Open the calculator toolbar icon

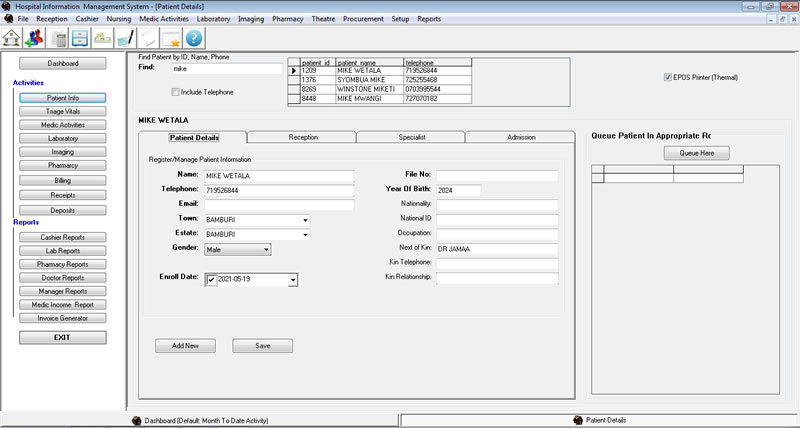(x=60, y=38)
